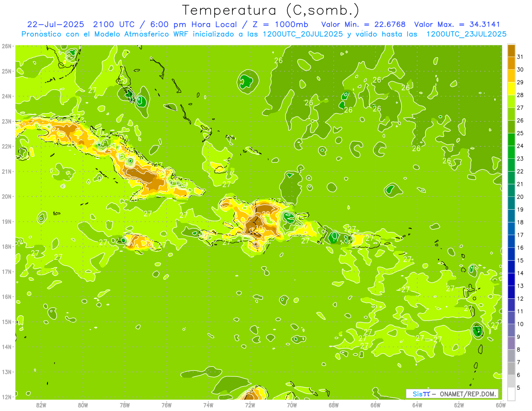
Task: Click the legend value "24" on the color bar
Action: [x=520, y=146]
